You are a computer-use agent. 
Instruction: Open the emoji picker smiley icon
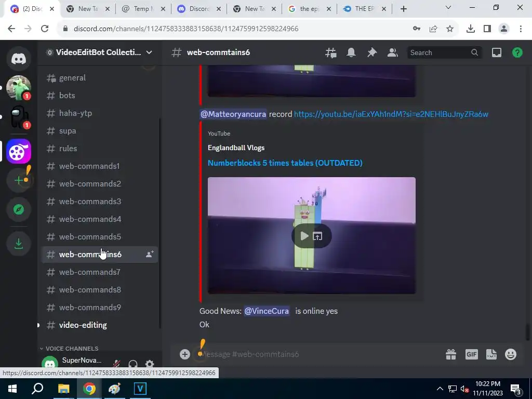(x=511, y=354)
